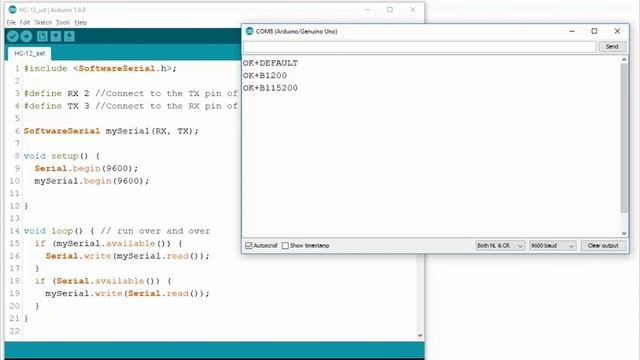
Task: Click the serial monitor vertical scrollbar thumb
Action: [x=624, y=138]
